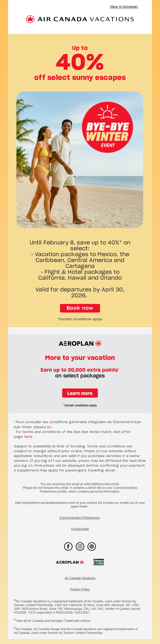
Task: Click the Book now button
Action: 80,308
